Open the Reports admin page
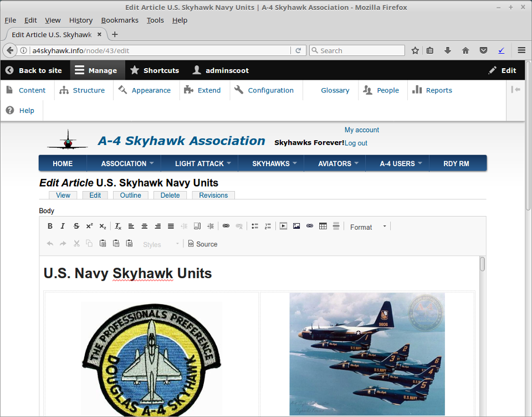532x417 pixels. click(433, 90)
